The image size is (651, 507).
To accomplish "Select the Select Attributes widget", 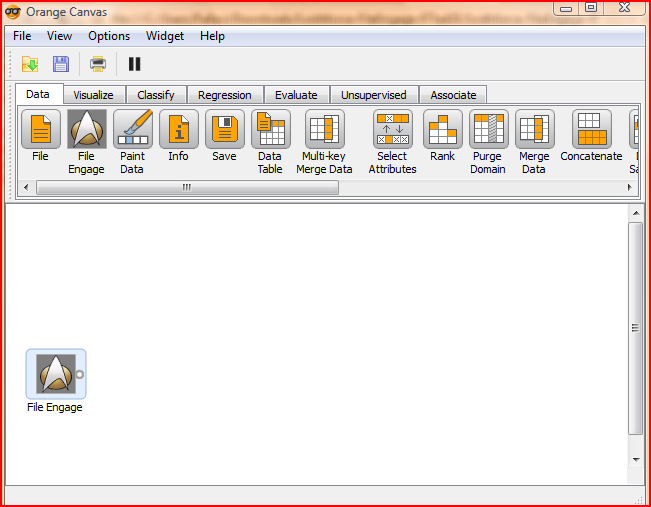I will pyautogui.click(x=393, y=129).
